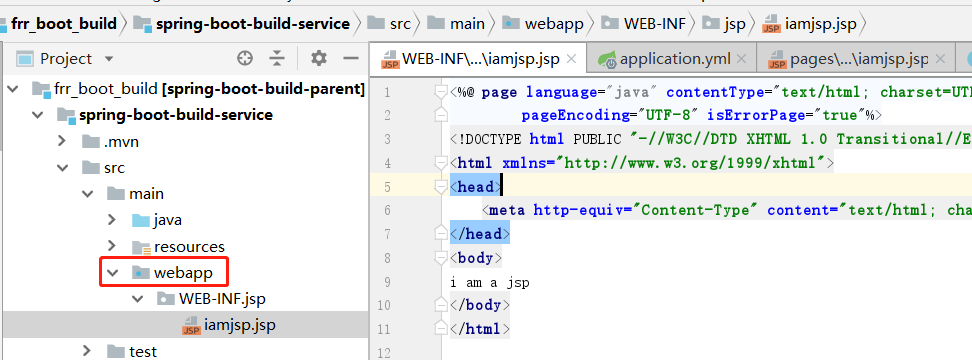Click the locate/scroll-from-source target icon
The height and width of the screenshot is (360, 972).
point(245,59)
